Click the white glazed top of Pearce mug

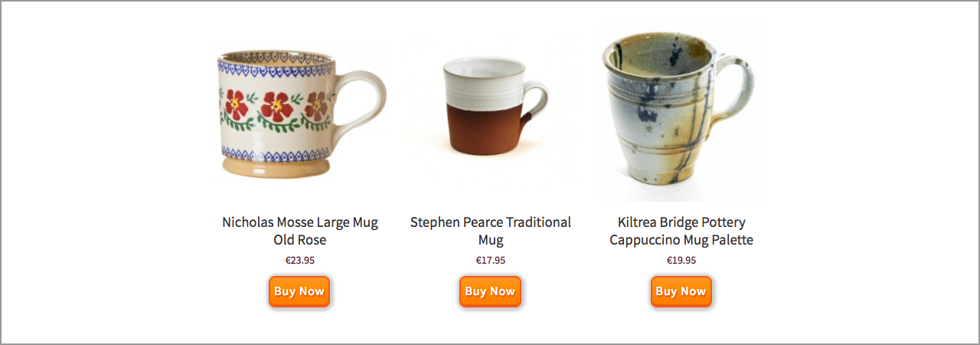tap(485, 84)
